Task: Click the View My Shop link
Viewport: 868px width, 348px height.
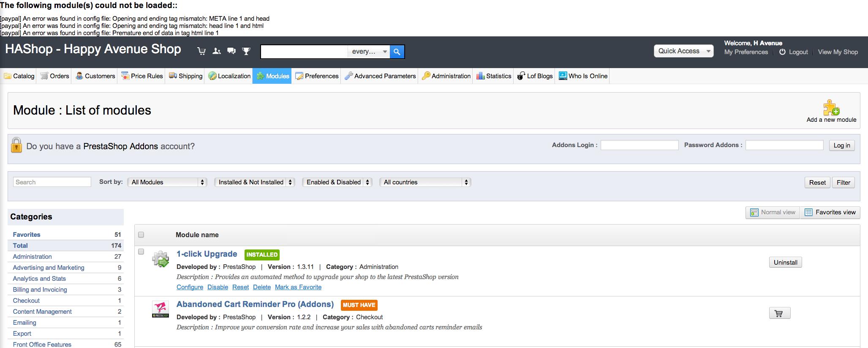Action: pyautogui.click(x=838, y=52)
